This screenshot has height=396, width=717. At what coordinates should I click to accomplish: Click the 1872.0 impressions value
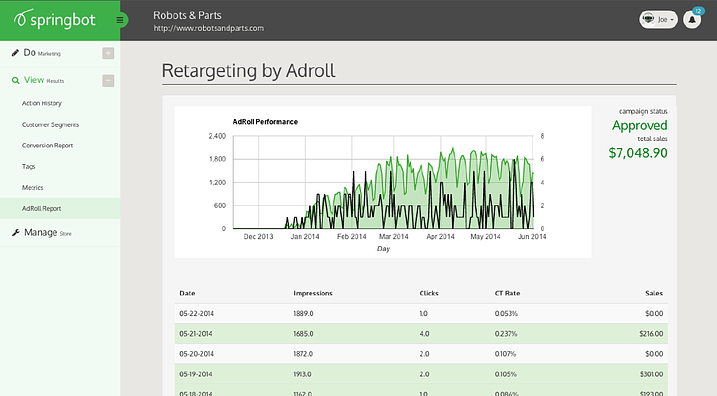click(x=303, y=354)
